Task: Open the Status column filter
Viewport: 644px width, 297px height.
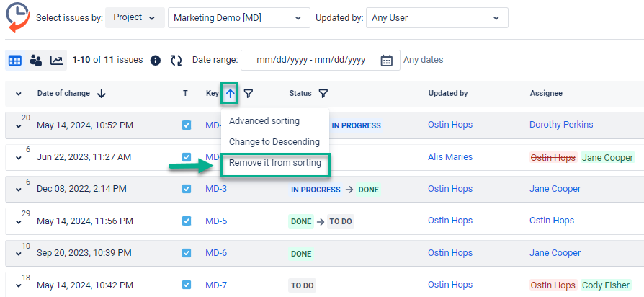Action: pyautogui.click(x=323, y=93)
